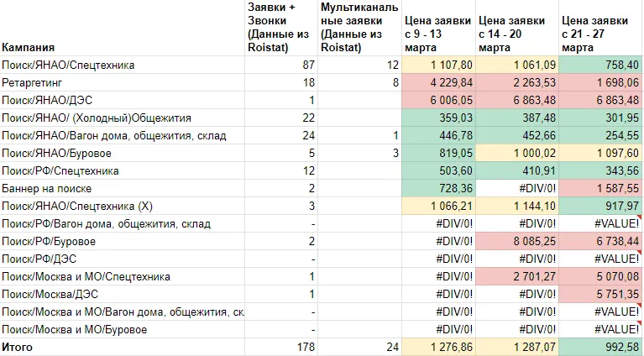Click the Цена заявки 9 - 13 марта header
Screen dimensions: 644x356
437,34
